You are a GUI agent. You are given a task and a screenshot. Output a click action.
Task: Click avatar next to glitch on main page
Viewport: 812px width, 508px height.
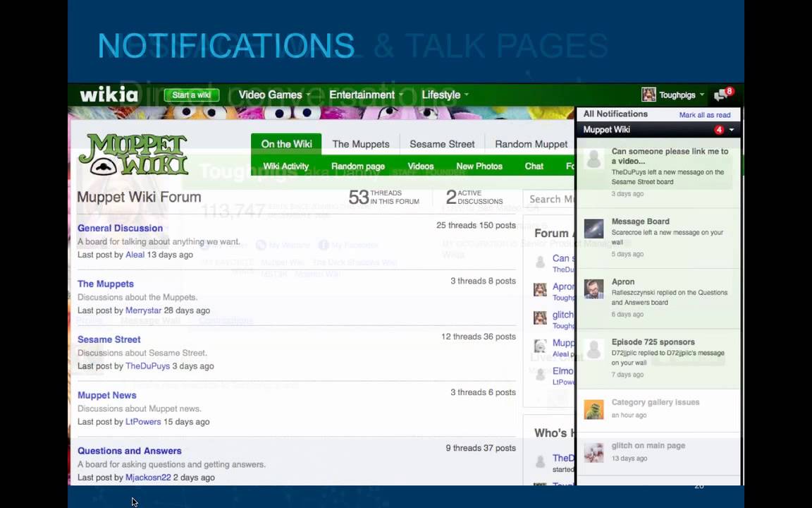[593, 452]
